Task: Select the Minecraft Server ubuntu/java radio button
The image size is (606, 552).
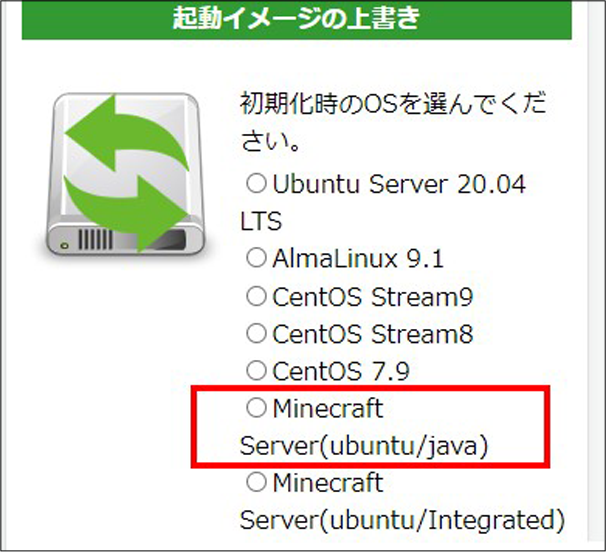Action: coord(257,408)
